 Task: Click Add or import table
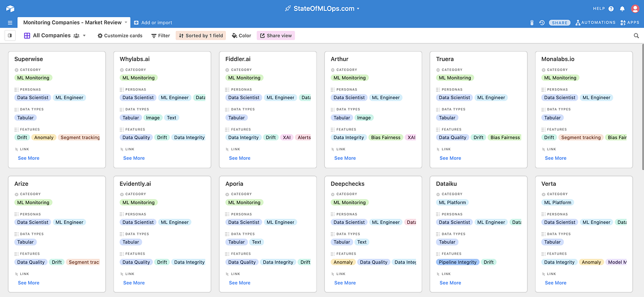(153, 22)
